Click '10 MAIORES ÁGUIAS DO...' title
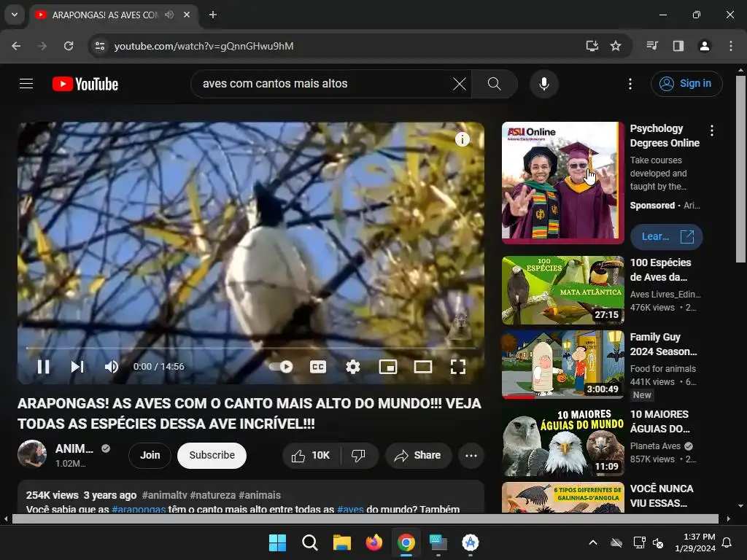The width and height of the screenshot is (747, 560). pyautogui.click(x=659, y=421)
